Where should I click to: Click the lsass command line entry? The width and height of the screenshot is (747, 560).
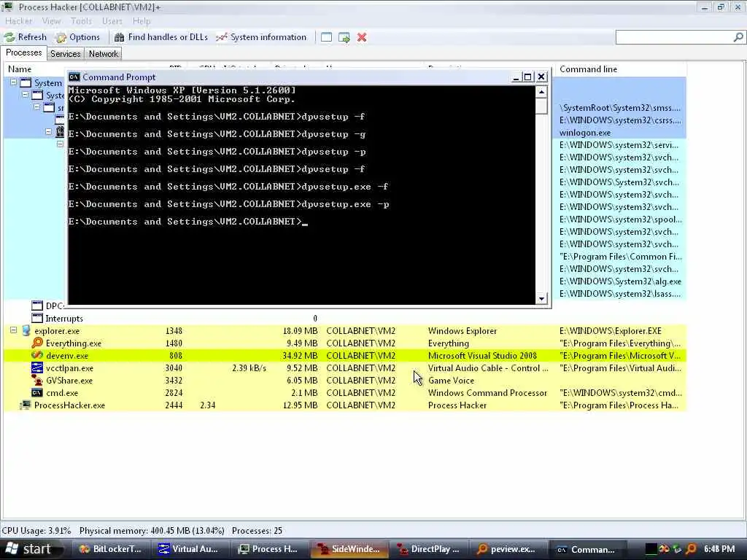click(620, 294)
